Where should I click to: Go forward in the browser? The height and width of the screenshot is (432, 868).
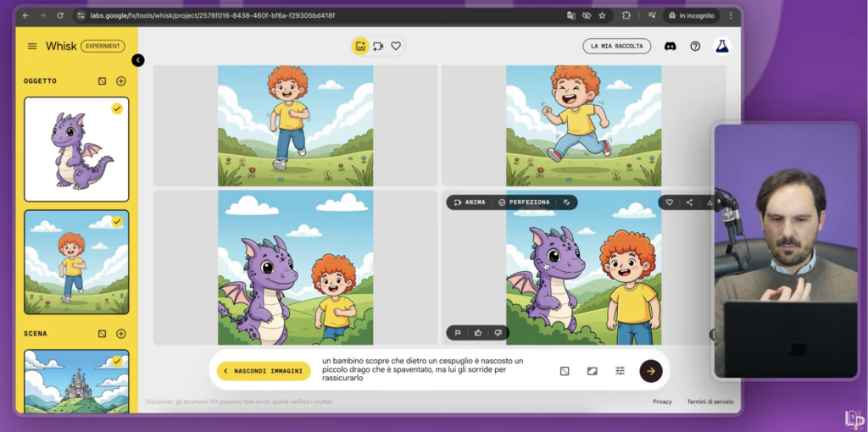coord(42,15)
